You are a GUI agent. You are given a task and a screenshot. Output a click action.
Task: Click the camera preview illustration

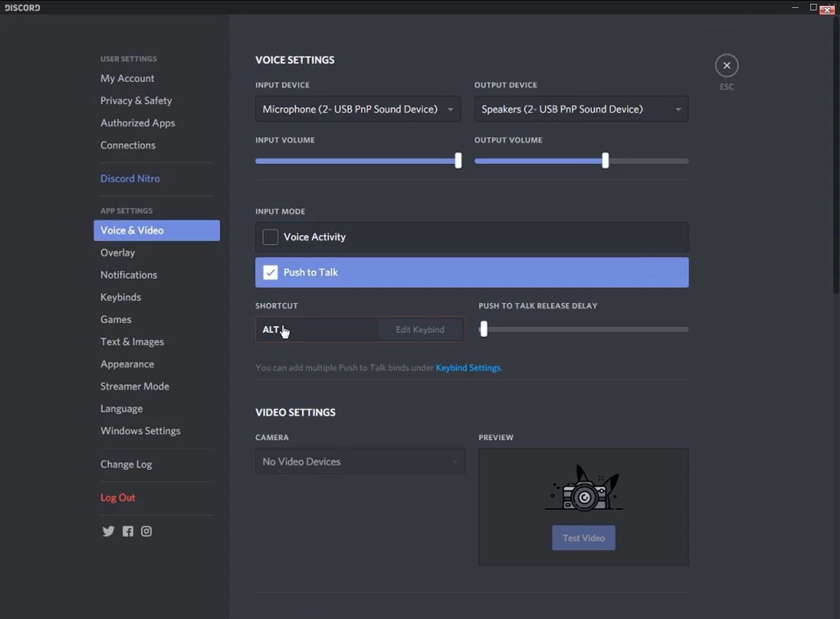583,488
